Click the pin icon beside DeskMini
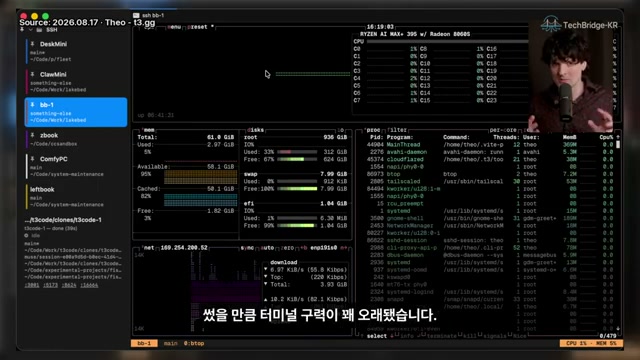This screenshot has width=640, height=360. pos(32,44)
